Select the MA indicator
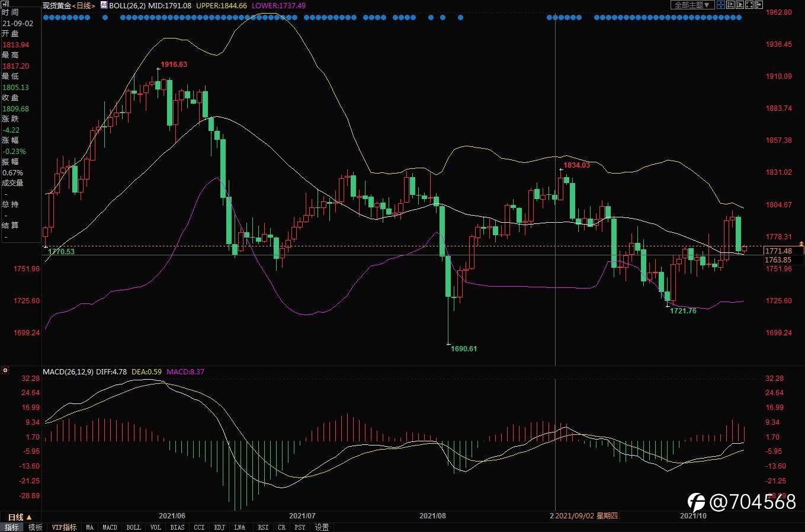Image resolution: width=805 pixels, height=532 pixels. [89, 527]
